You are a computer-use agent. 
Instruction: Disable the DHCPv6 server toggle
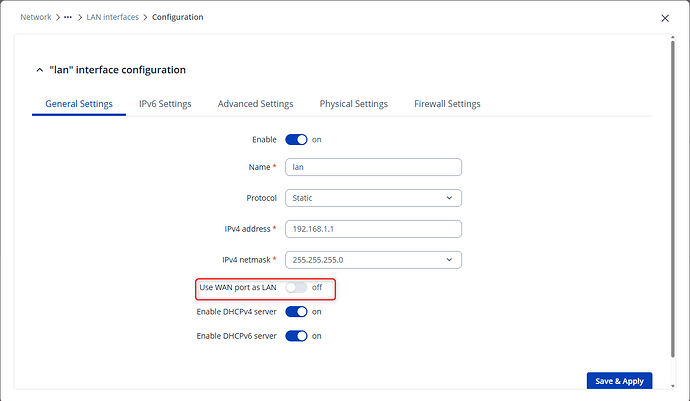pyautogui.click(x=296, y=336)
